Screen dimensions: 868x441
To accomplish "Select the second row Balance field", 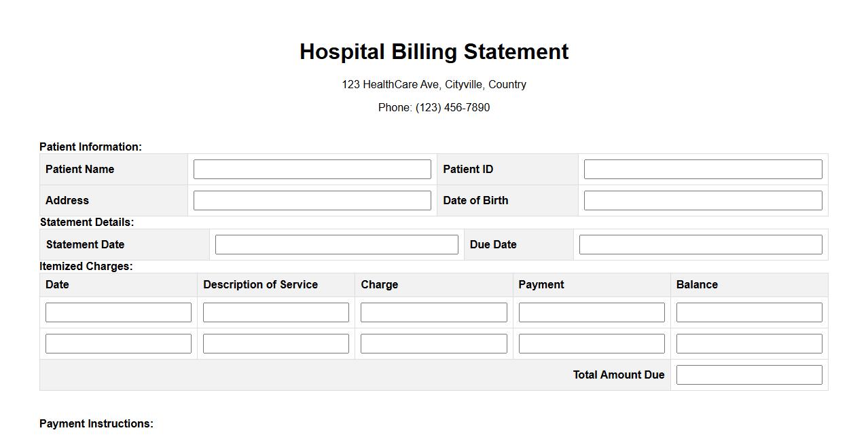I will [749, 344].
